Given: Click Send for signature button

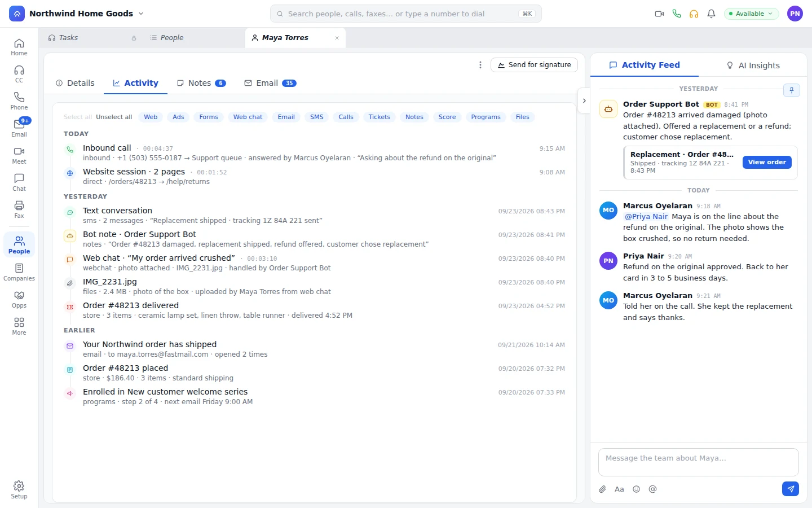Looking at the screenshot, I should pos(534,65).
